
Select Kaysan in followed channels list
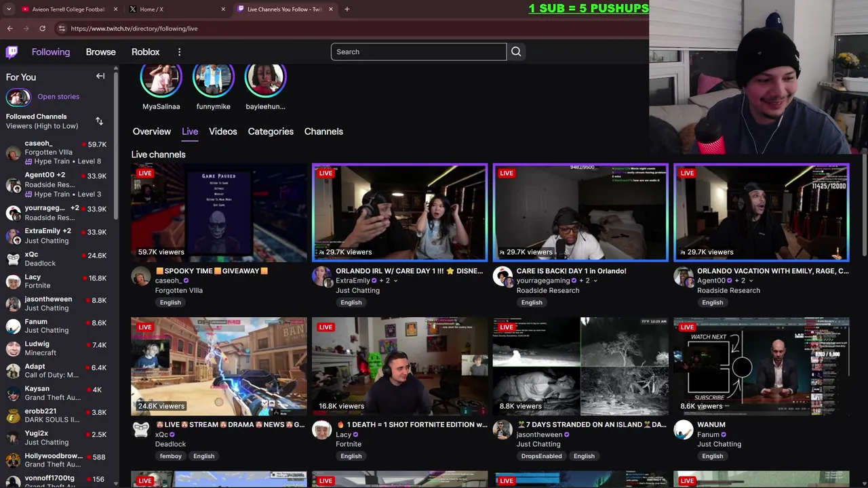click(58, 393)
